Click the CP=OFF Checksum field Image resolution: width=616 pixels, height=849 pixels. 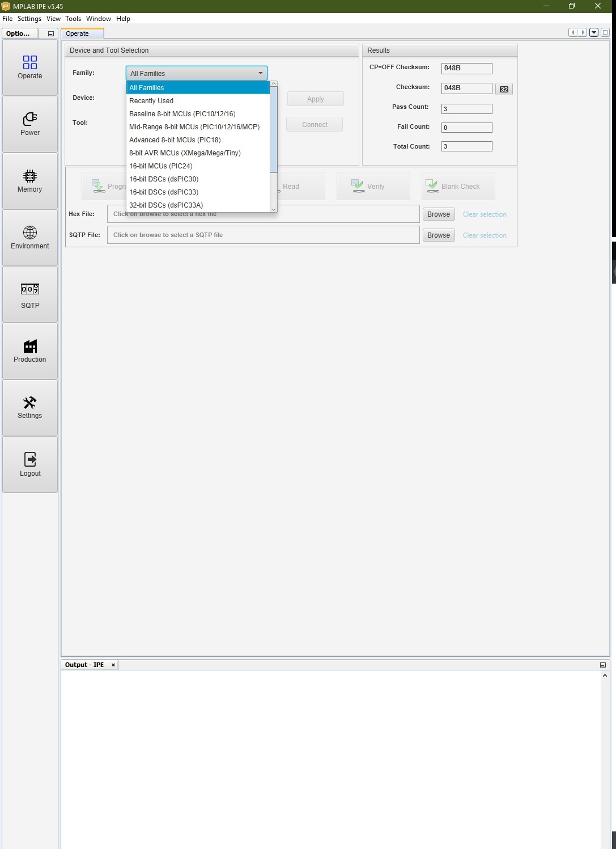467,68
